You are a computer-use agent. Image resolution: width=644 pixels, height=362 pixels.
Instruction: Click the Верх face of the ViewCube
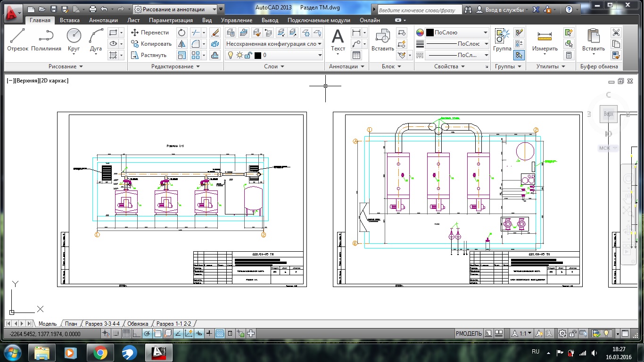(609, 114)
